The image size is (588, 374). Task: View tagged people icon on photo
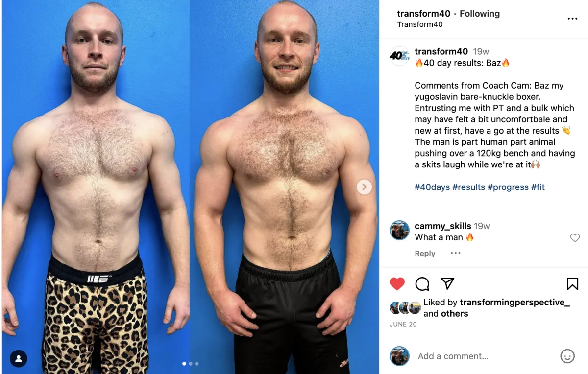[x=19, y=359]
